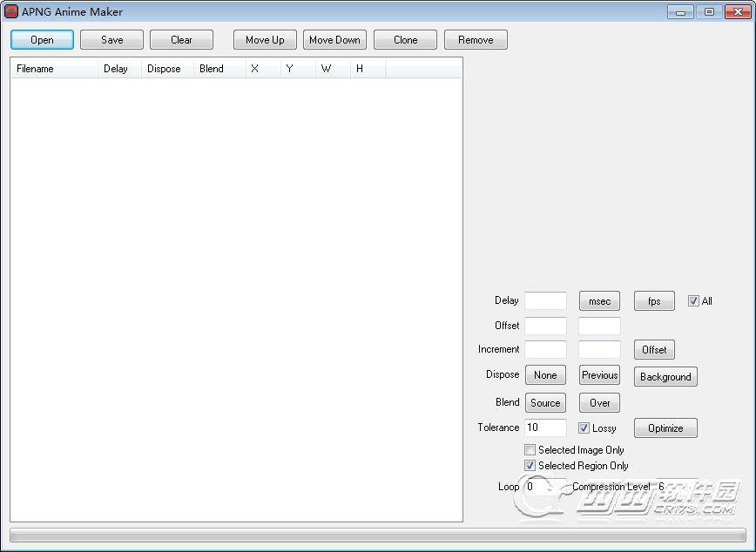Image resolution: width=756 pixels, height=552 pixels.
Task: Sort by the Filename column header
Action: tap(55, 69)
